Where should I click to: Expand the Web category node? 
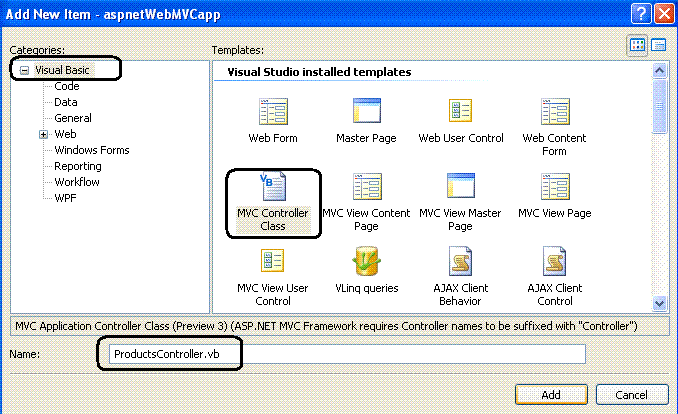(x=43, y=135)
